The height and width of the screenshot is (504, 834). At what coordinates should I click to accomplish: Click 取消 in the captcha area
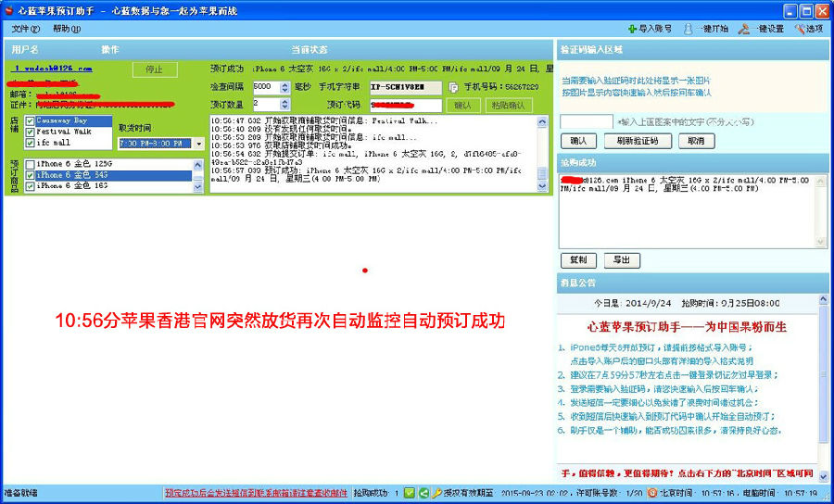click(696, 141)
